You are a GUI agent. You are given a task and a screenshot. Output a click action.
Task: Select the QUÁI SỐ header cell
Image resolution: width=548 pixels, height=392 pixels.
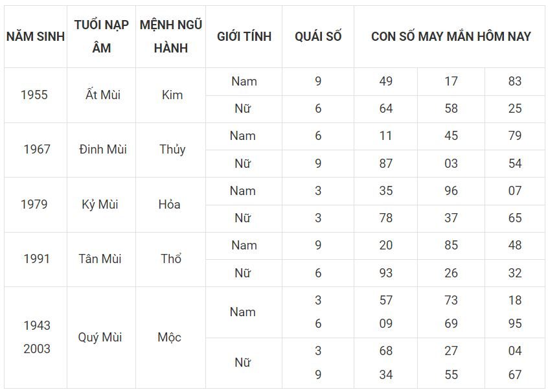318,36
